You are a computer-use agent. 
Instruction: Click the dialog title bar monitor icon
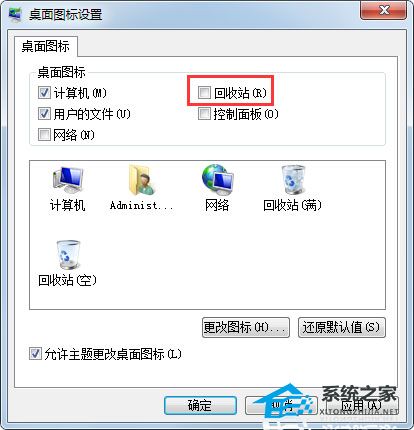tap(15, 14)
